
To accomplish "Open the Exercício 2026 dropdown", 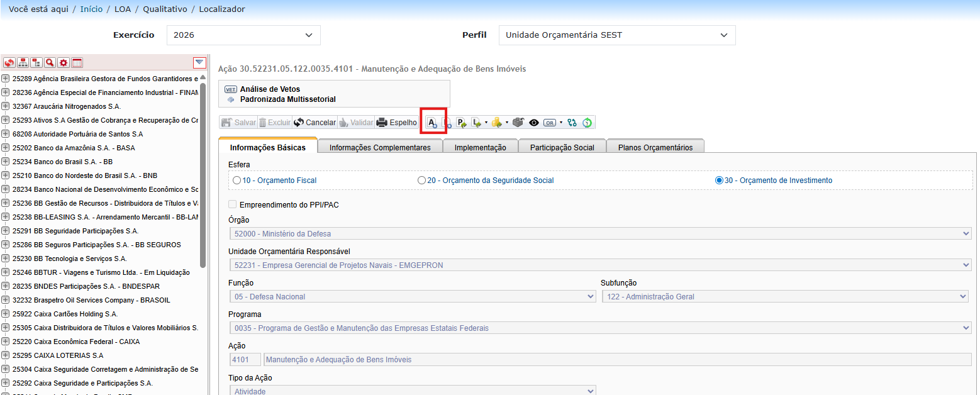I will point(243,35).
